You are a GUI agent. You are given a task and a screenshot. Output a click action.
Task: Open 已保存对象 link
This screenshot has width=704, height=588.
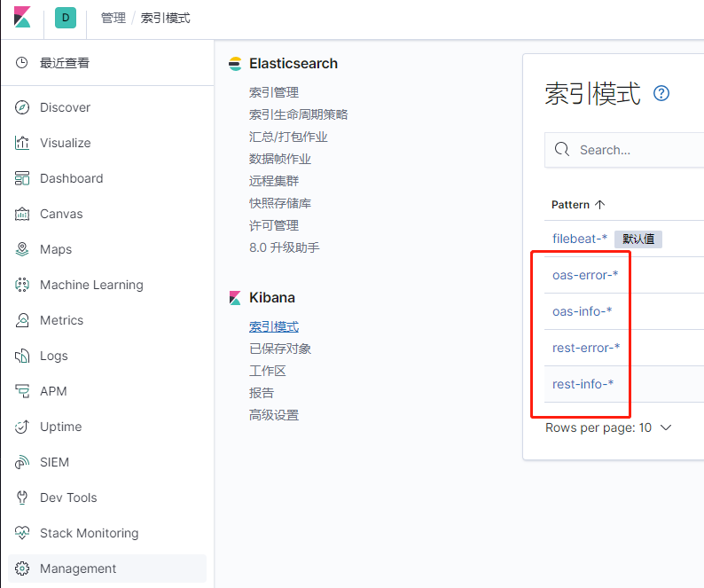[x=280, y=349]
